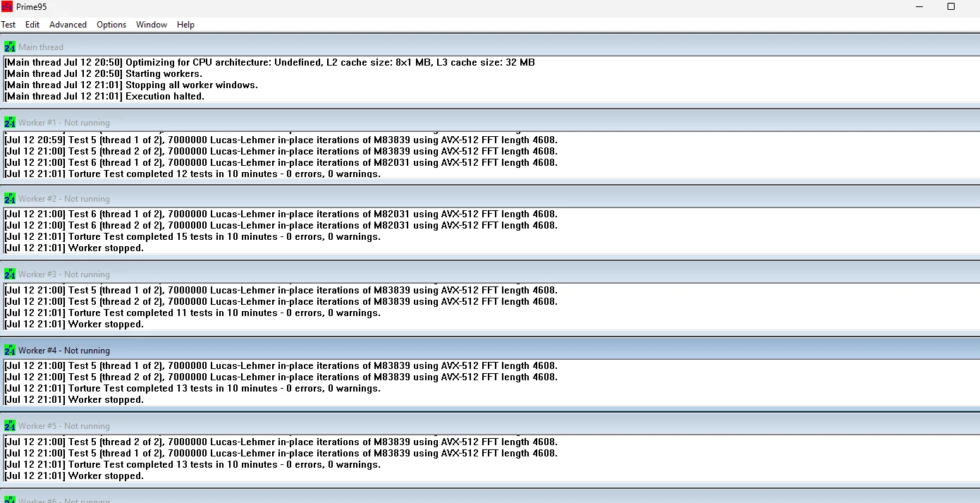
Task: Select the Worker #4 - Not running title bar
Action: coord(490,350)
